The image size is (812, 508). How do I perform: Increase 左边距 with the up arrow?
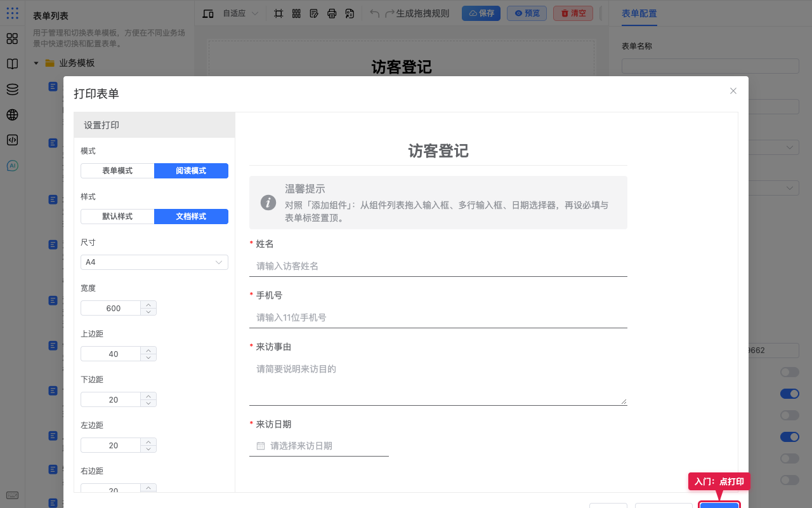148,441
